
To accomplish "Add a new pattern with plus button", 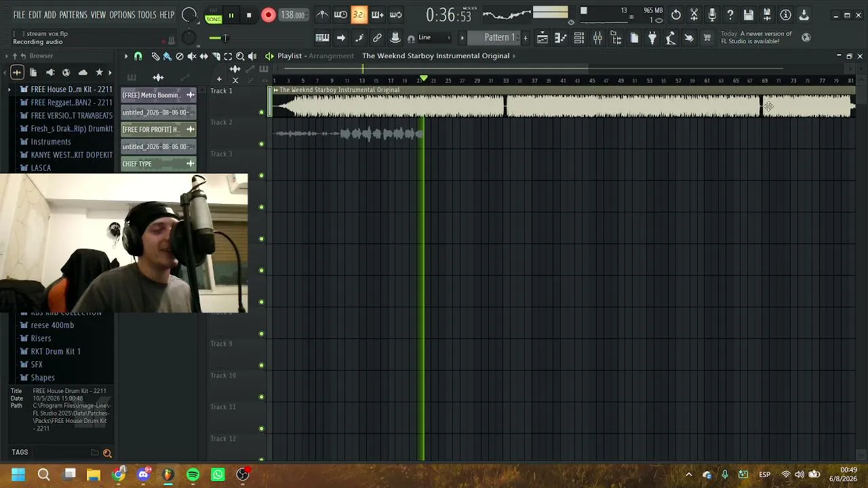I will click(x=525, y=38).
